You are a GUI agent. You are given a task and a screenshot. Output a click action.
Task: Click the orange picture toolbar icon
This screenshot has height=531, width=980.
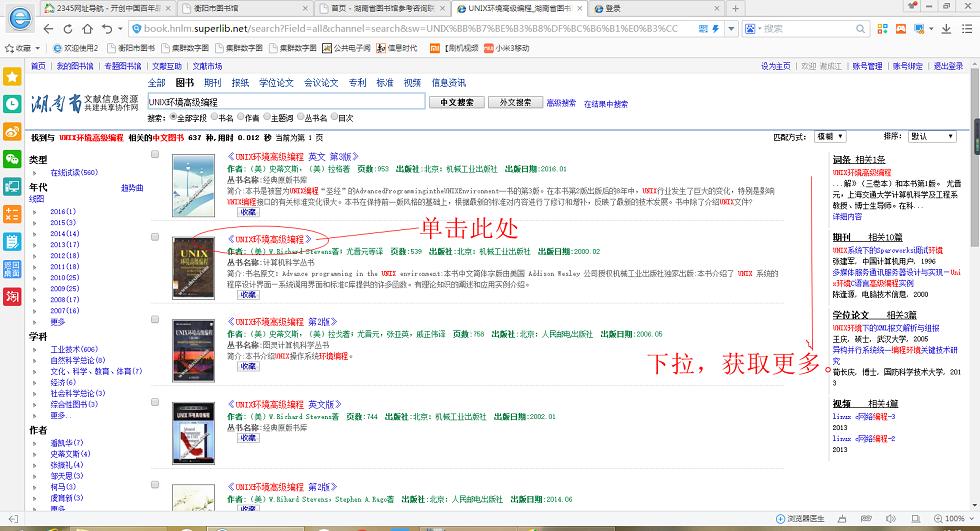pos(901,29)
